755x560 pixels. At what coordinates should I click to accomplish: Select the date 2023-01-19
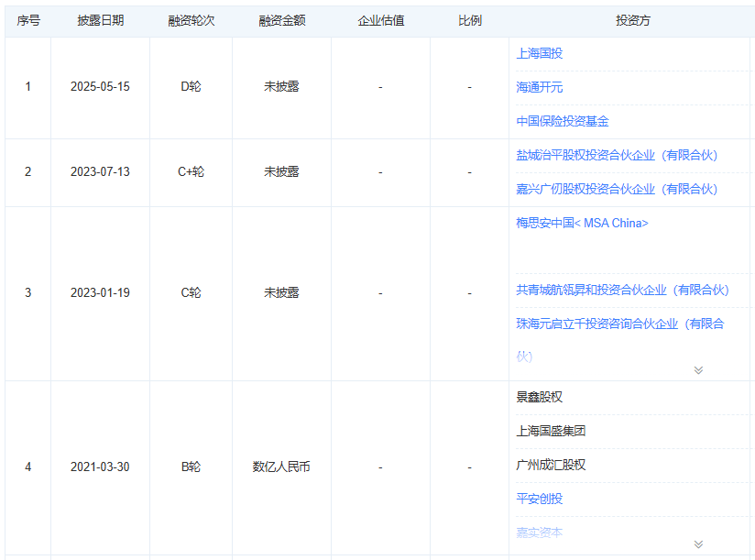click(x=100, y=292)
